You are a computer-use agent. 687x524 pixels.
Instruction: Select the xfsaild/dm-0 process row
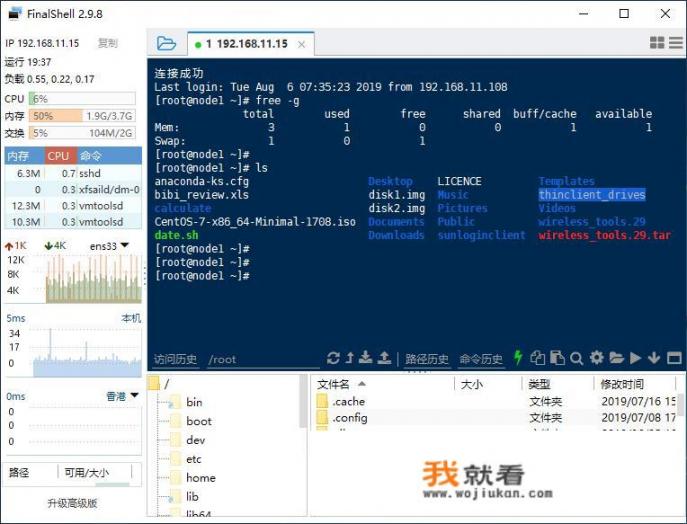point(73,189)
